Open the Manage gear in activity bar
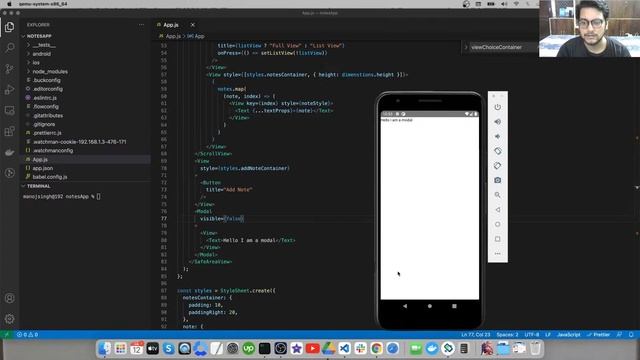The height and width of the screenshot is (360, 640). (9, 319)
